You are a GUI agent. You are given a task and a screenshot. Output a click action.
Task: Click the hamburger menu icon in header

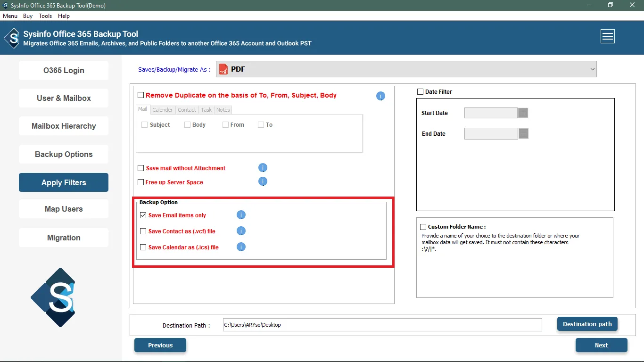pyautogui.click(x=607, y=36)
